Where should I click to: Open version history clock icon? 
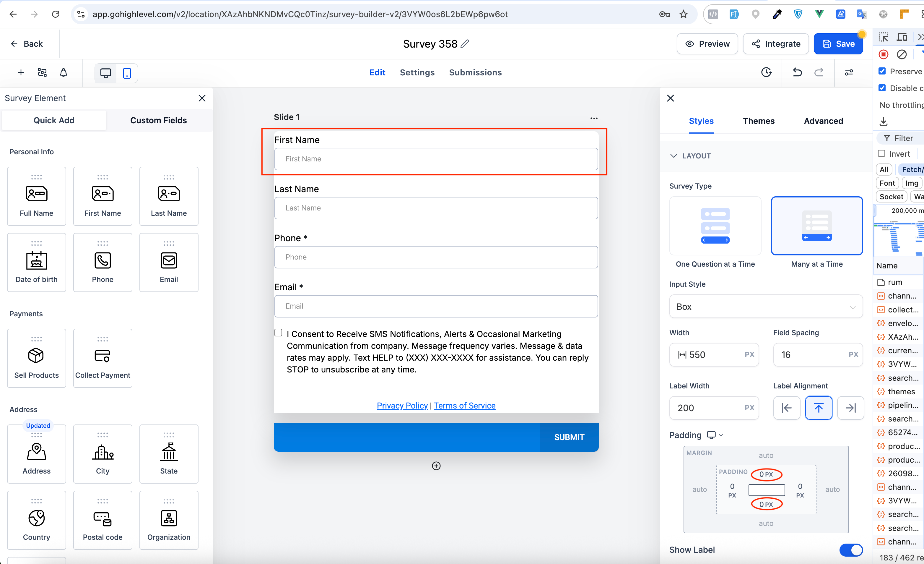pyautogui.click(x=766, y=72)
